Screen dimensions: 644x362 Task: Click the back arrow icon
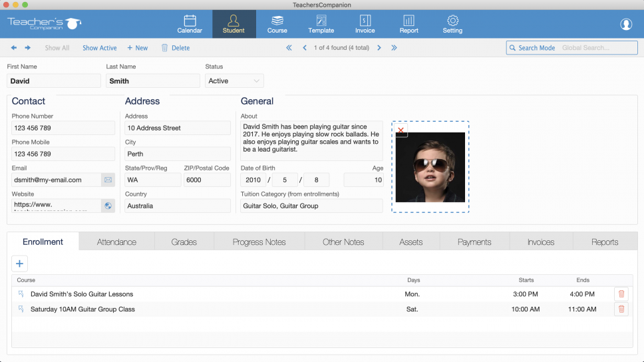click(14, 48)
